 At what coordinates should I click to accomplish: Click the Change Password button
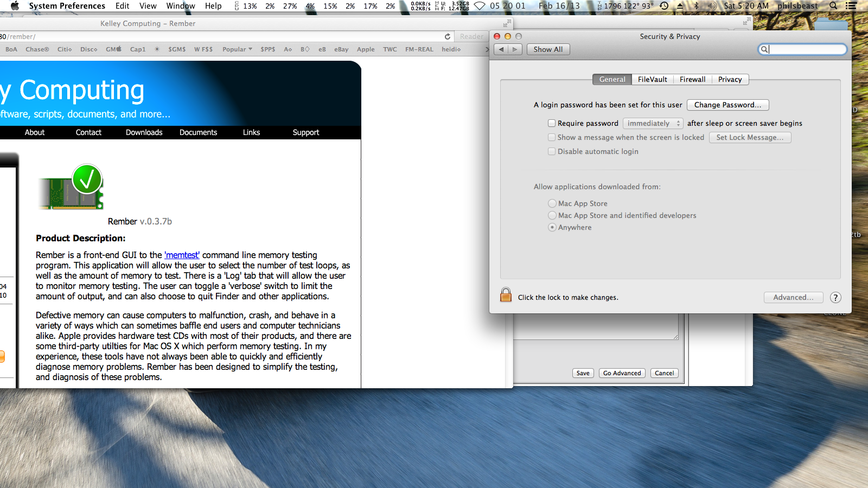[728, 105]
